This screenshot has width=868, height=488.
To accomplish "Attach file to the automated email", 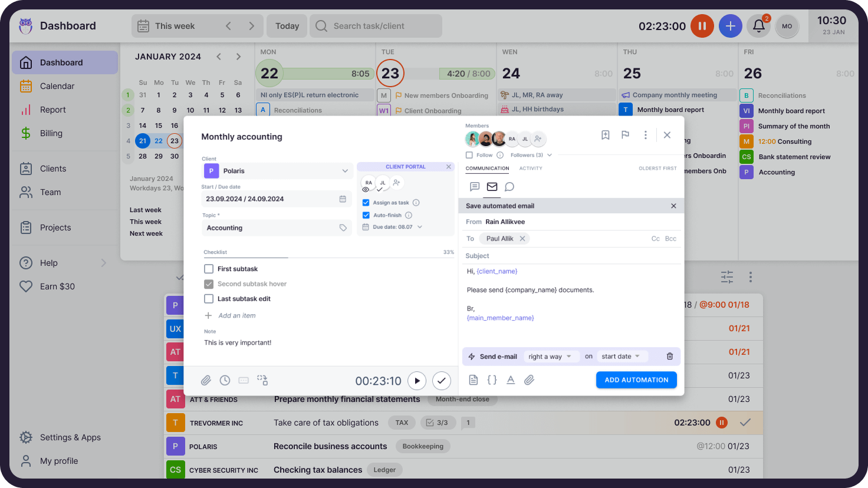I will pyautogui.click(x=530, y=380).
